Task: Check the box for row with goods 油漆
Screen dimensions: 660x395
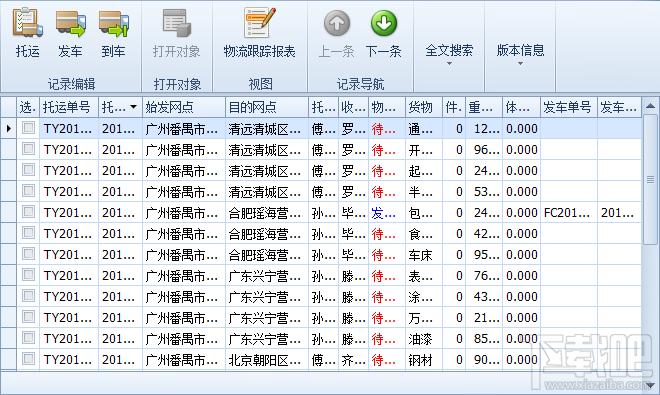Action: tap(29, 338)
